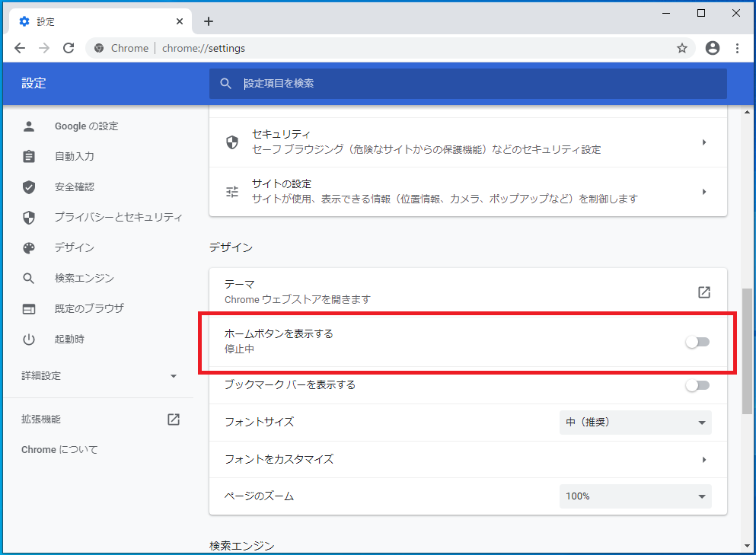Open new tab with plus icon
This screenshot has width=756, height=555.
209,21
